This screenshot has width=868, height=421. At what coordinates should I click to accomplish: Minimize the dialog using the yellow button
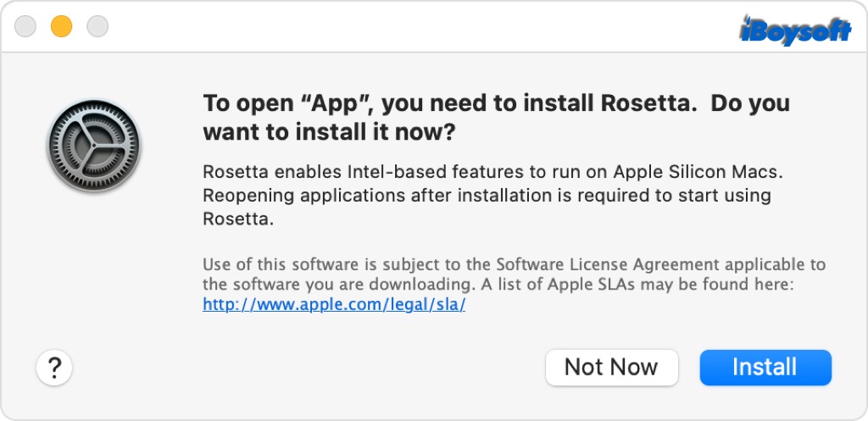(62, 27)
